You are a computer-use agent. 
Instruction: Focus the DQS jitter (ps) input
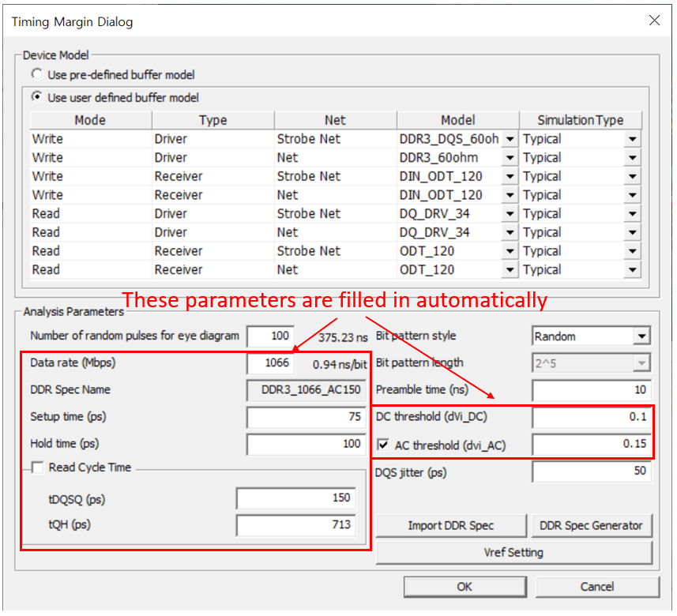[591, 471]
